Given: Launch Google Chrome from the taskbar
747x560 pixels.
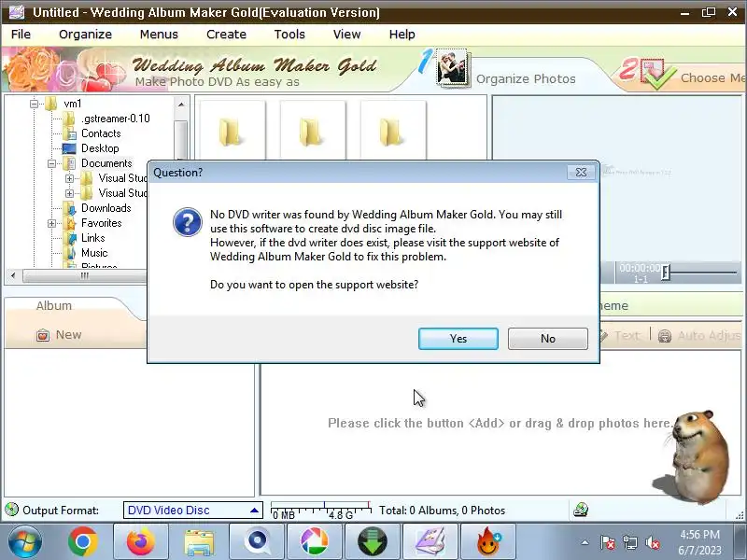Looking at the screenshot, I should pyautogui.click(x=83, y=542).
